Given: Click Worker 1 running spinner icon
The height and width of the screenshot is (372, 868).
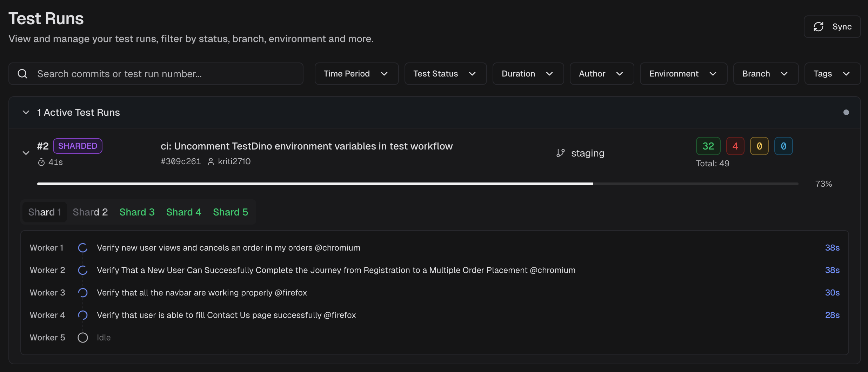Looking at the screenshot, I should coord(83,248).
